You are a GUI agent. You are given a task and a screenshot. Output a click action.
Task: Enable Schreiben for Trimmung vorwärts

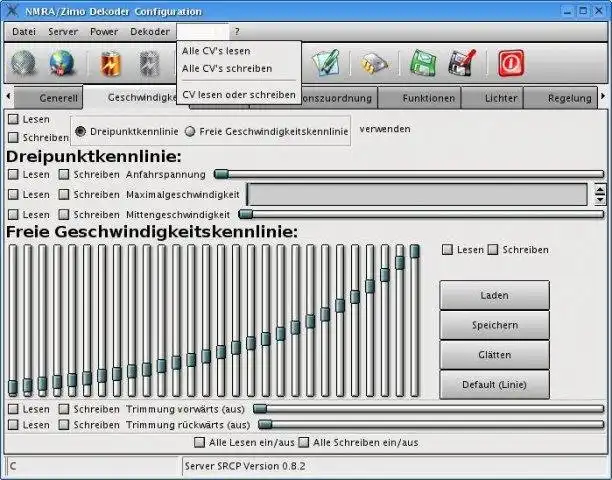coord(64,409)
